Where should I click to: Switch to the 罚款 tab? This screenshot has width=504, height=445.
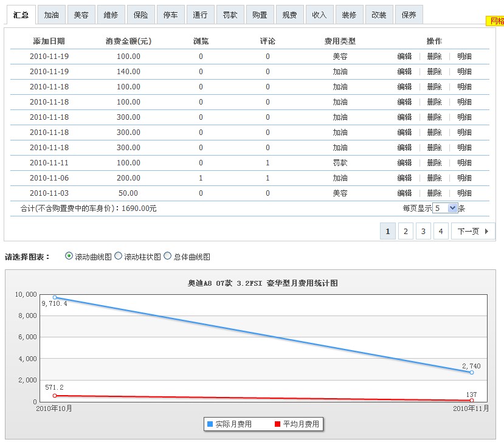click(230, 14)
